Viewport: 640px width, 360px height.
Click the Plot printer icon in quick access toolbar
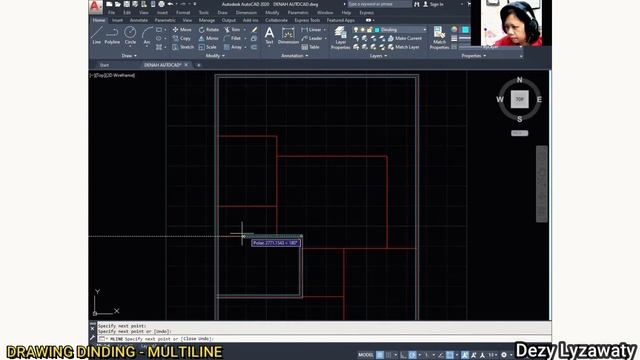[x=162, y=4]
